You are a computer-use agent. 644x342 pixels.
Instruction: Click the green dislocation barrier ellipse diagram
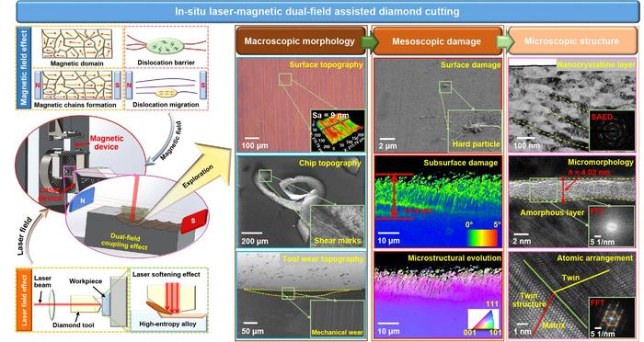pyautogui.click(x=166, y=46)
